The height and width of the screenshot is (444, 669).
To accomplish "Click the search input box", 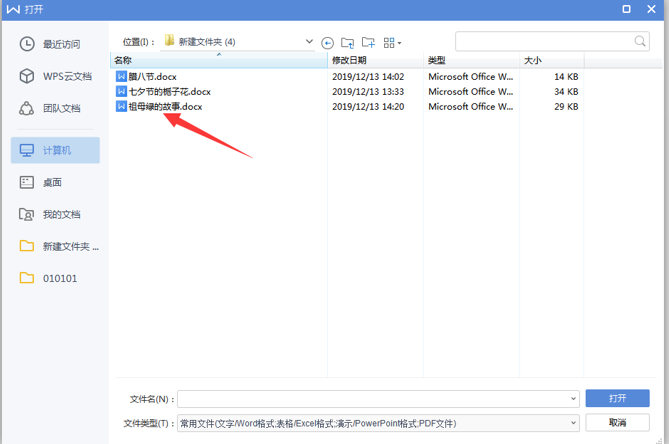I will coord(552,41).
